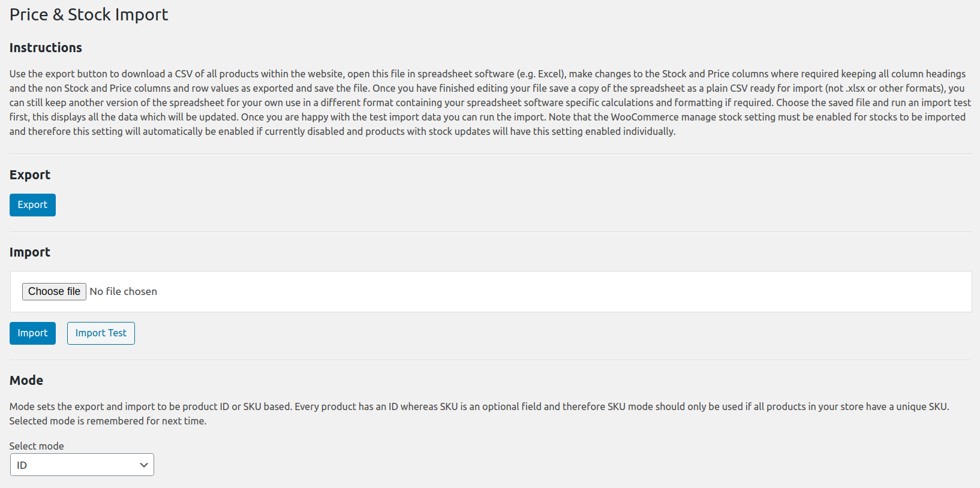The image size is (980, 488).
Task: Click the sentence 'Selected mode is remembered for next time.'
Action: click(108, 421)
